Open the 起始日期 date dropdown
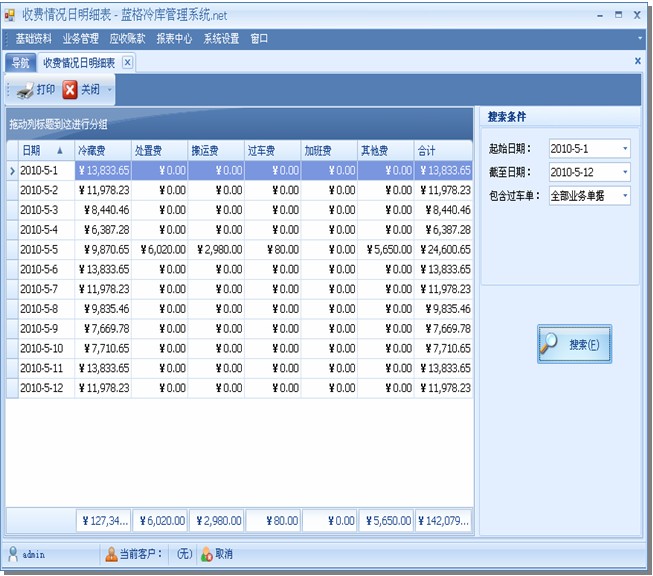Image resolution: width=653 pixels, height=576 pixels. tap(625, 149)
